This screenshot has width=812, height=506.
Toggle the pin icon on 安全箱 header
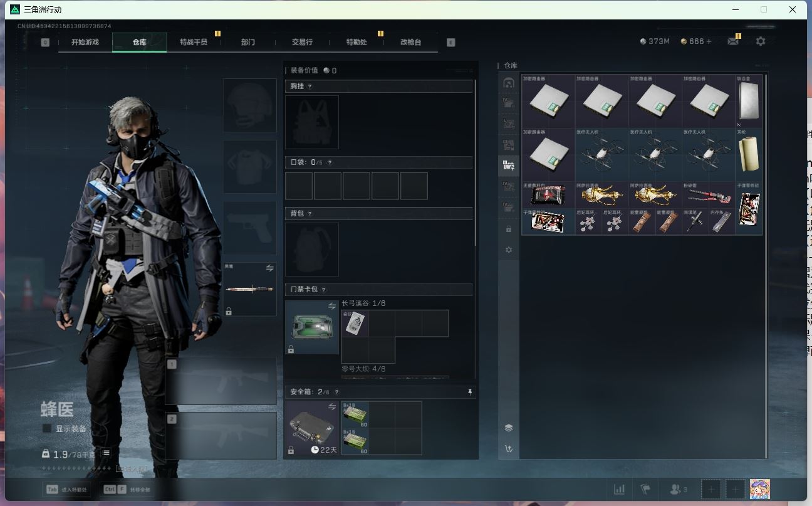(469, 392)
